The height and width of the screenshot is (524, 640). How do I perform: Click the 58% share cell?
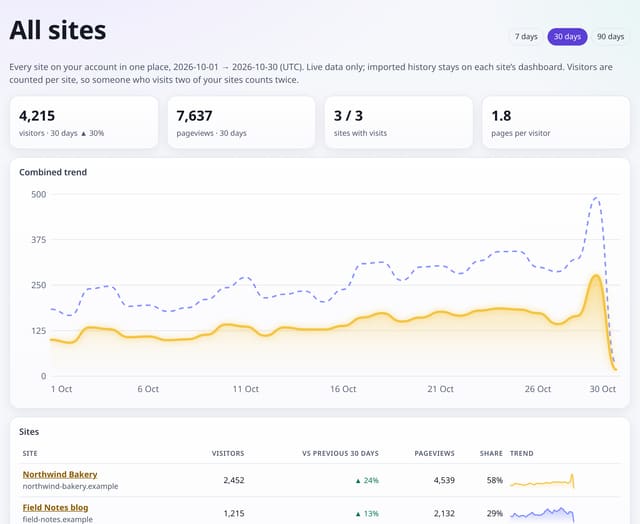[495, 480]
